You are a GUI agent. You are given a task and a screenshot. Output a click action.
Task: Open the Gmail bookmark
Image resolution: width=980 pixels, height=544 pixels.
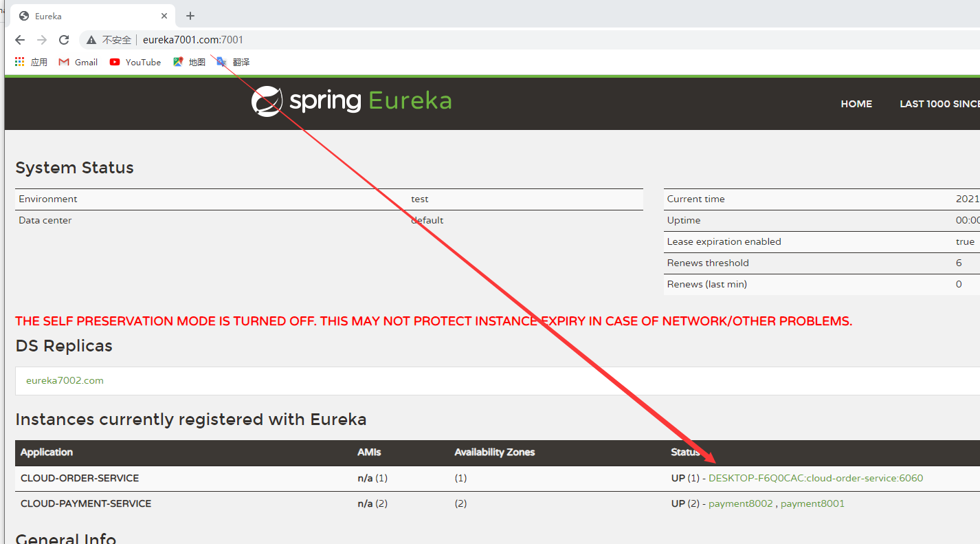78,62
